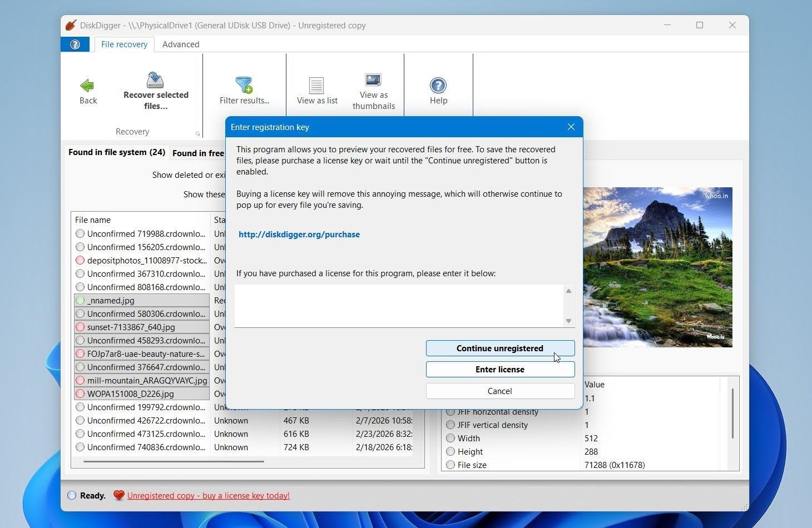Open the diskdigger.org/purchase link
The height and width of the screenshot is (528, 812).
point(299,235)
